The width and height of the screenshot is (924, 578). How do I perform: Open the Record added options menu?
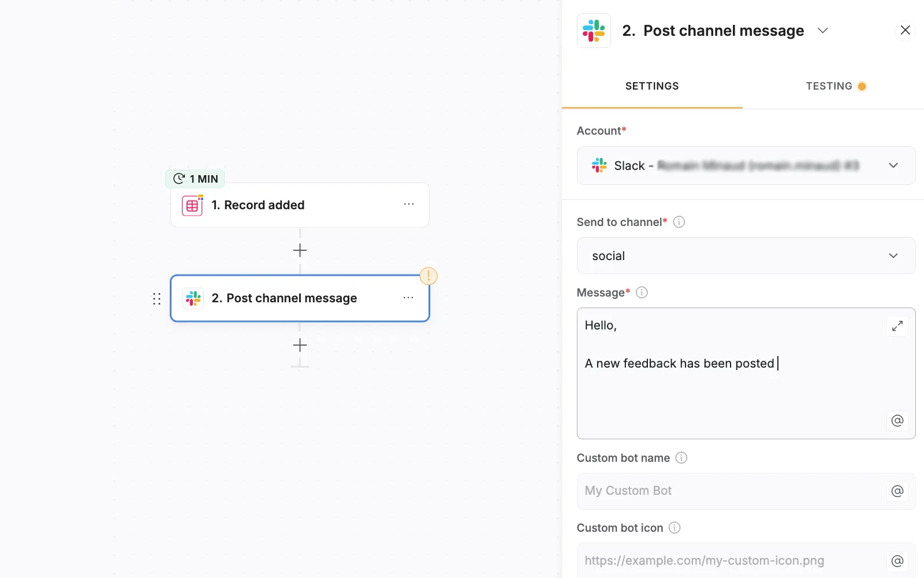[409, 204]
